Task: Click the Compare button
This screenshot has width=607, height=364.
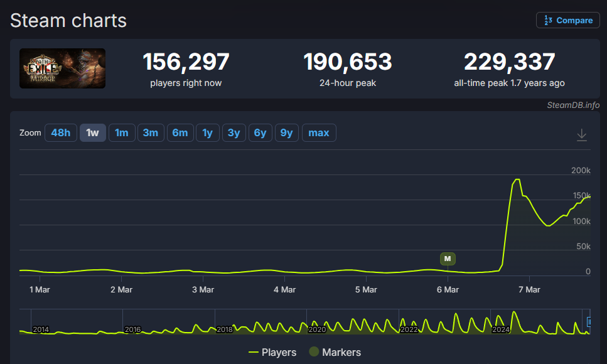Action: click(568, 20)
